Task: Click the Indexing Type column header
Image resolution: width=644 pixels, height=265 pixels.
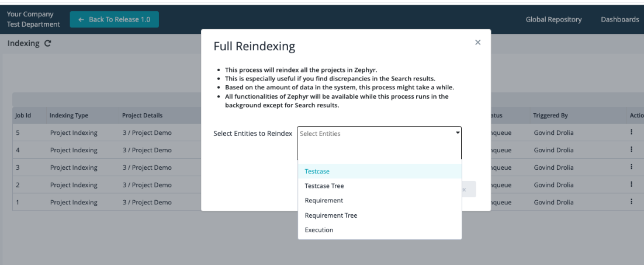Action: pos(69,116)
